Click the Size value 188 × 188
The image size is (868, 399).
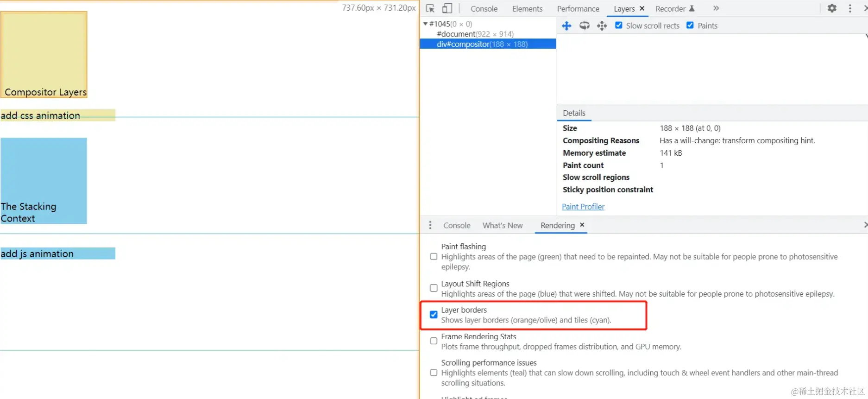point(690,128)
